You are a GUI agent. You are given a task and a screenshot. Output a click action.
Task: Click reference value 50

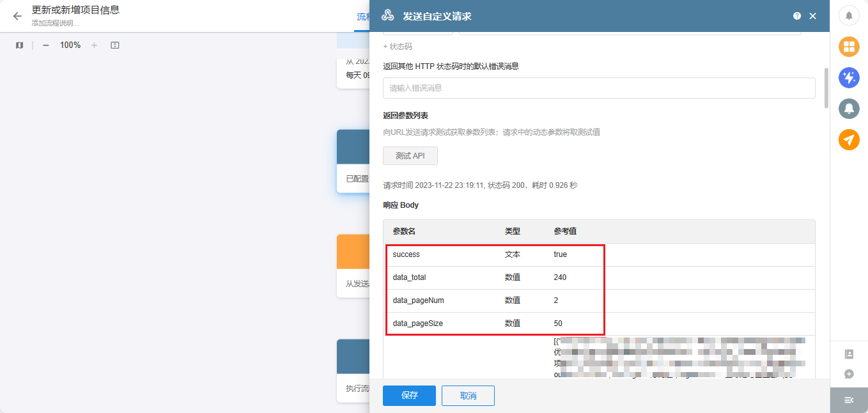(x=558, y=323)
